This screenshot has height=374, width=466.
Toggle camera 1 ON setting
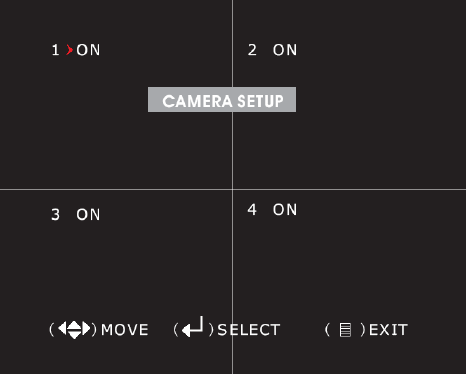pyautogui.click(x=88, y=50)
